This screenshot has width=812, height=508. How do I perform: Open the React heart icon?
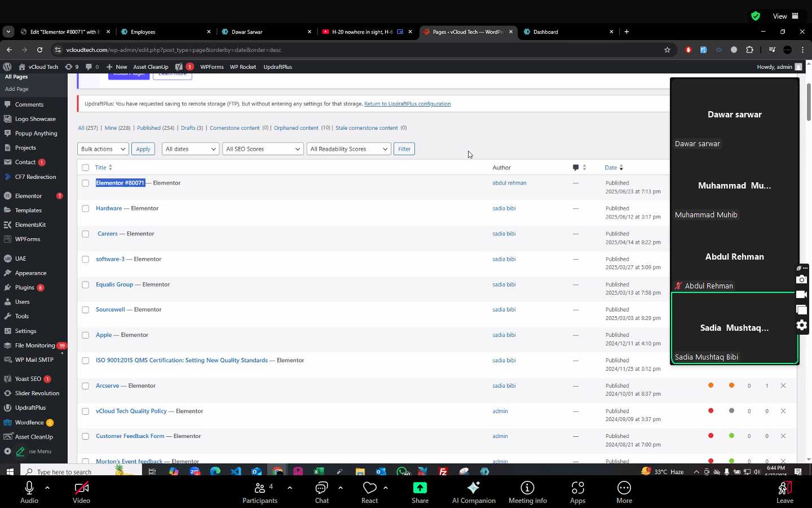click(369, 488)
